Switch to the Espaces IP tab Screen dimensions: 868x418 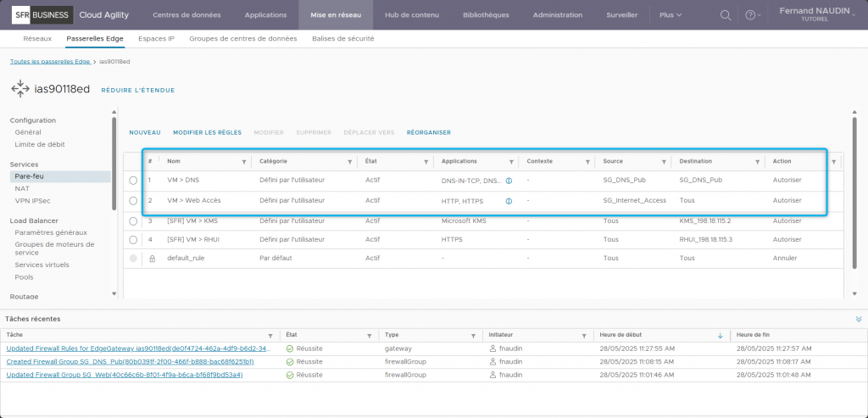156,38
